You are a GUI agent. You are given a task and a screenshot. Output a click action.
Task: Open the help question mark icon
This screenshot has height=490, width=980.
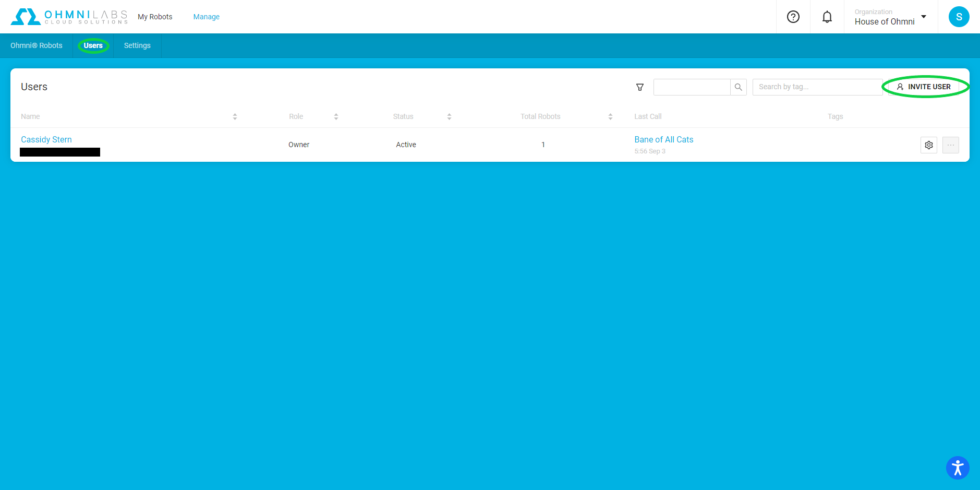click(x=793, y=17)
